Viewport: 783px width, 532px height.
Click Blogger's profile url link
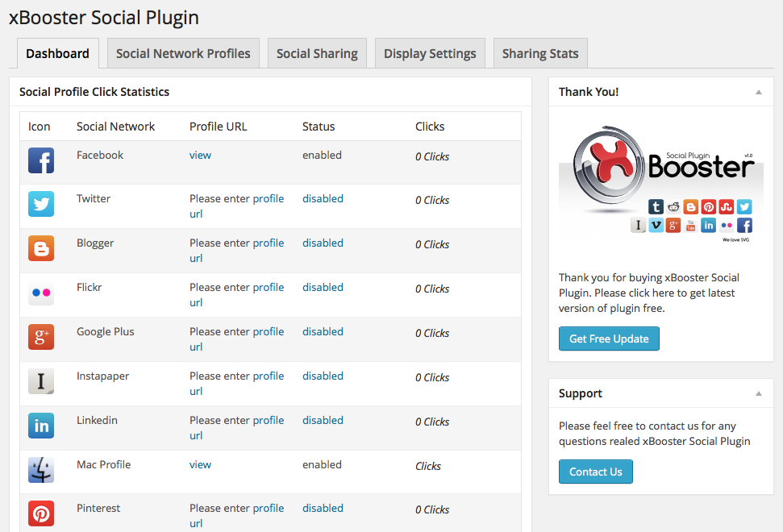tap(269, 243)
